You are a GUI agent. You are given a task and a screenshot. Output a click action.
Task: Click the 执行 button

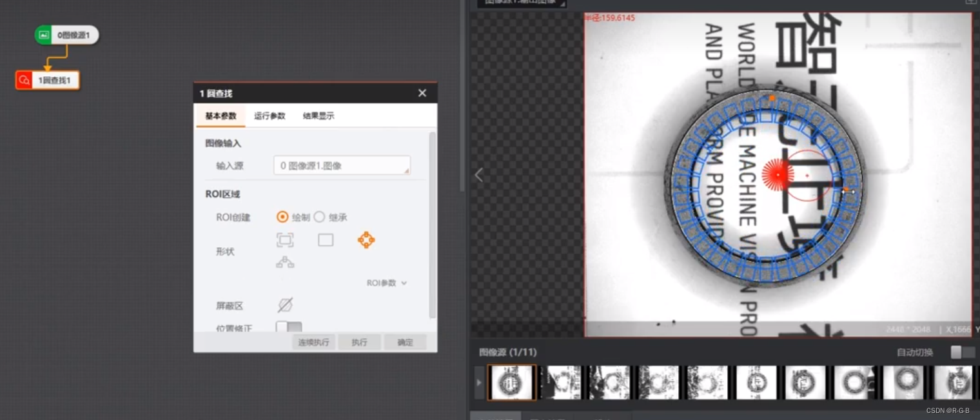(x=359, y=343)
